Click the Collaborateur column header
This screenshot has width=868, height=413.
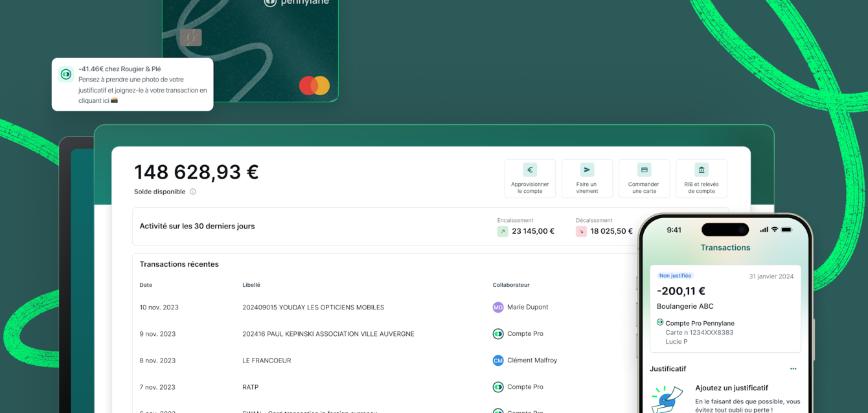click(x=510, y=285)
